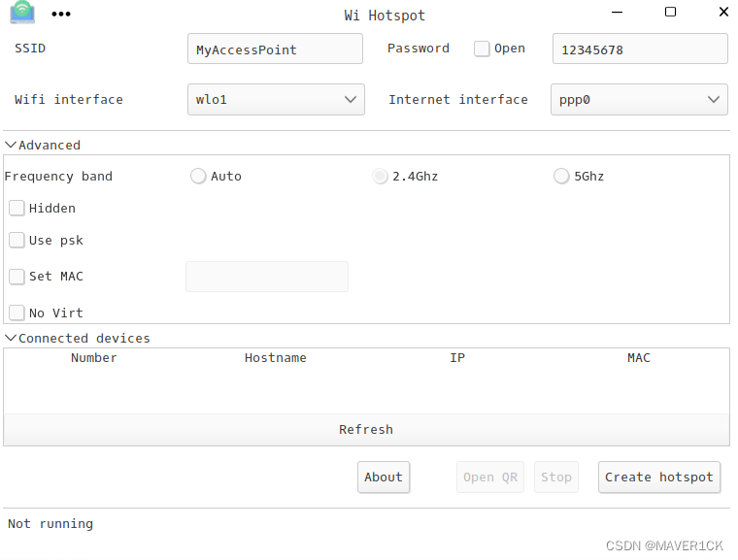738x560 pixels.
Task: Enable the Use psk option
Action: coord(17,240)
